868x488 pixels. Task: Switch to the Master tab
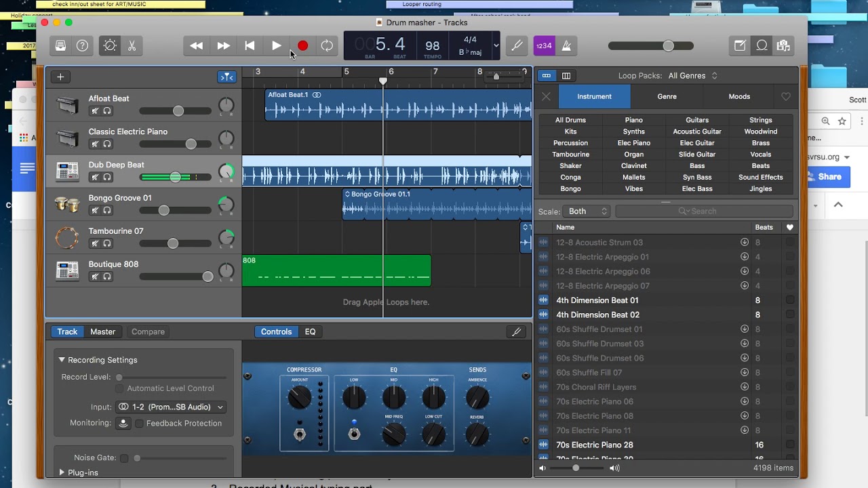click(x=103, y=331)
